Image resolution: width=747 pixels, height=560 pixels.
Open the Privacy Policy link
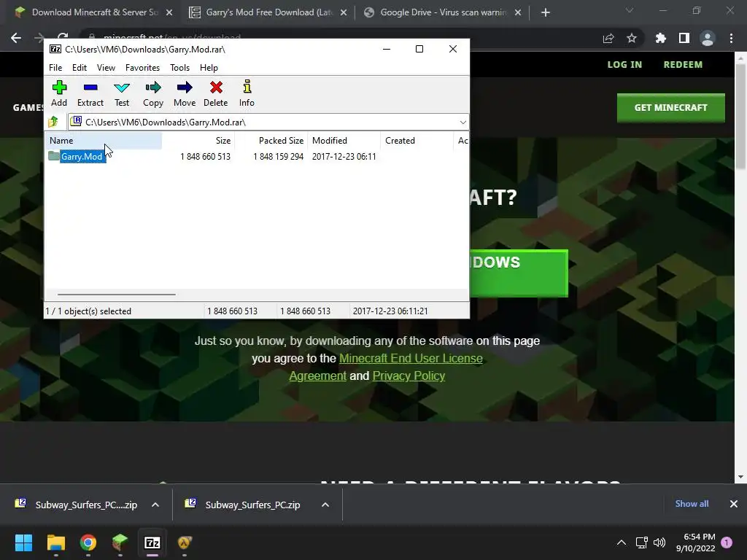tap(409, 376)
